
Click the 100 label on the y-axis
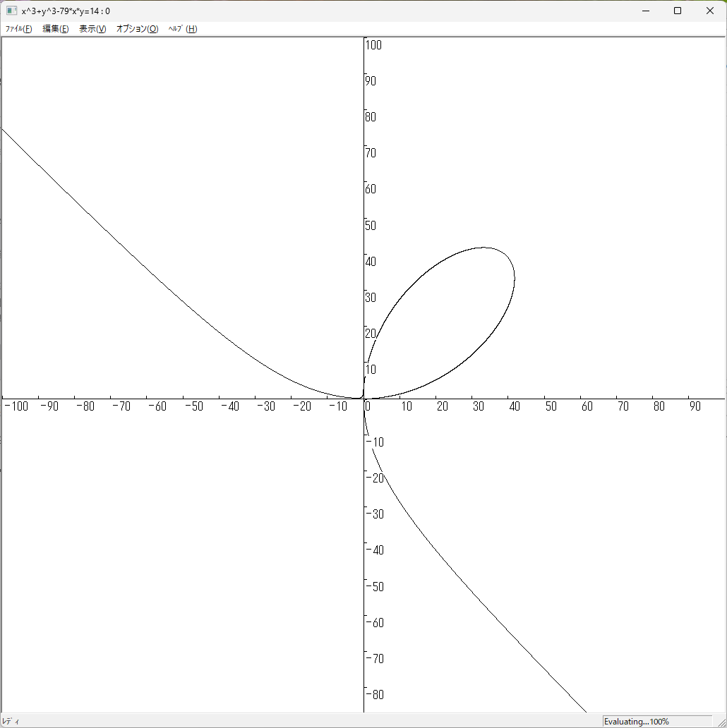pos(373,45)
